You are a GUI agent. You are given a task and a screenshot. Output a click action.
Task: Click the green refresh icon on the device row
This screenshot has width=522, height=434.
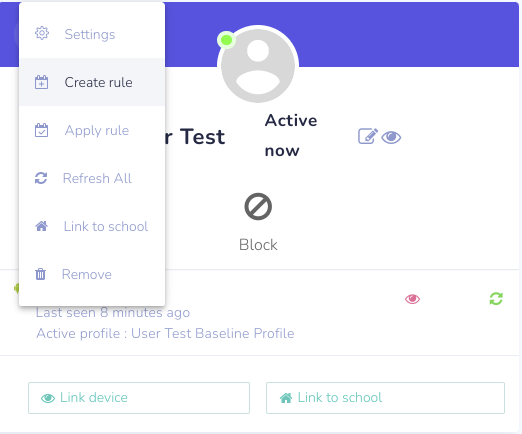[x=496, y=299]
